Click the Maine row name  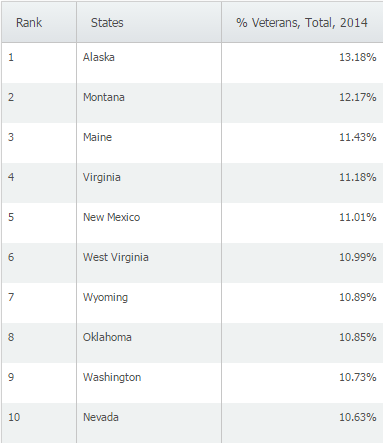(97, 137)
